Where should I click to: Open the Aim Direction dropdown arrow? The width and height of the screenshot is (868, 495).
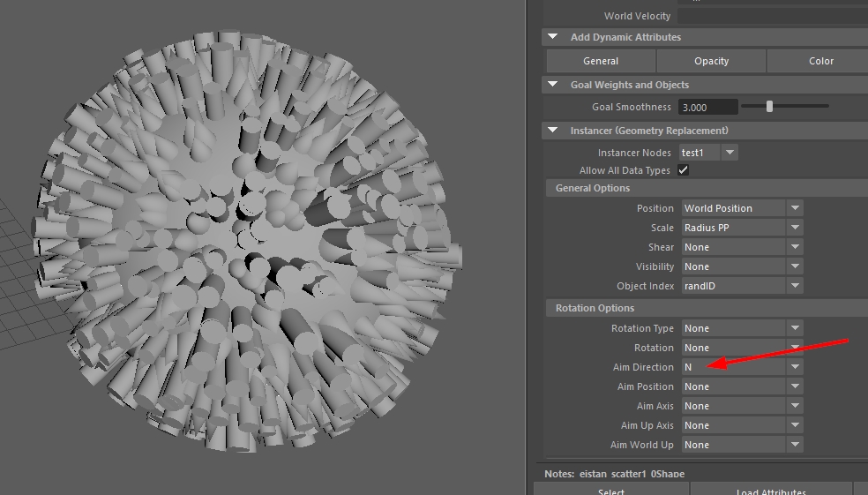tap(795, 367)
